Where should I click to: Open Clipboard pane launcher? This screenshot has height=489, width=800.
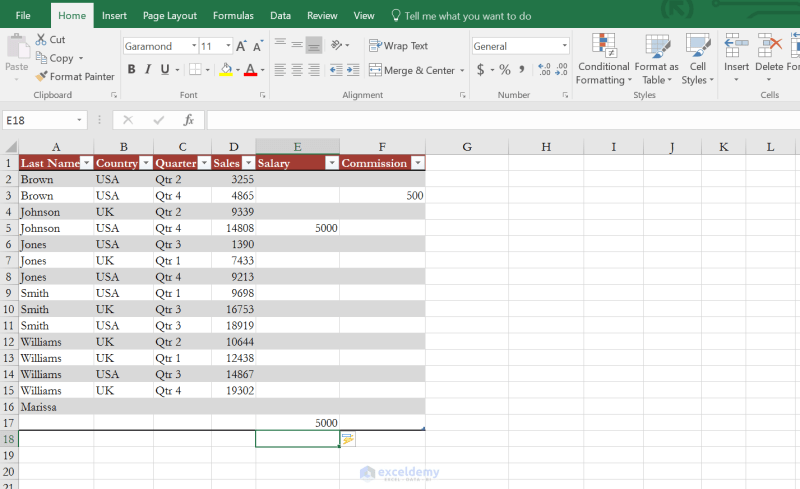click(114, 95)
